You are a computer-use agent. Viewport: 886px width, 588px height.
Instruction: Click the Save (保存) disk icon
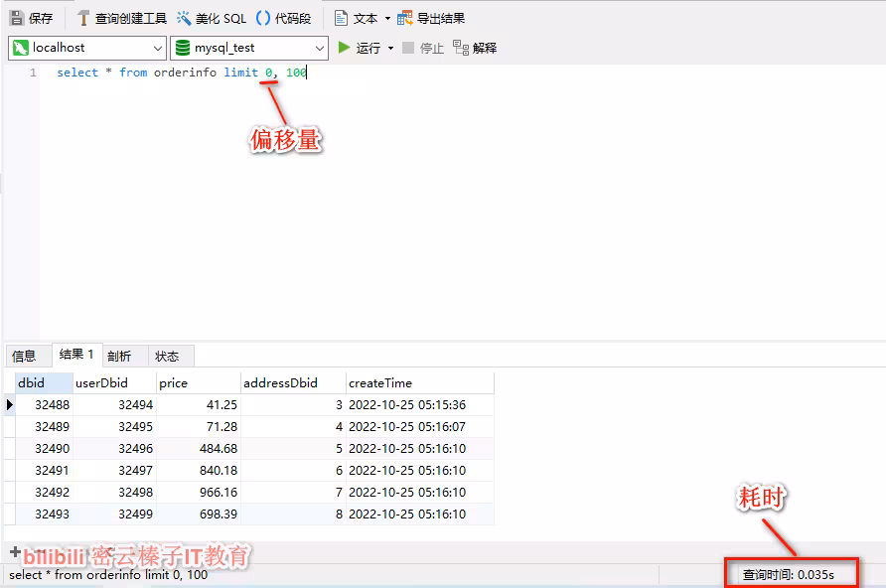pos(17,18)
